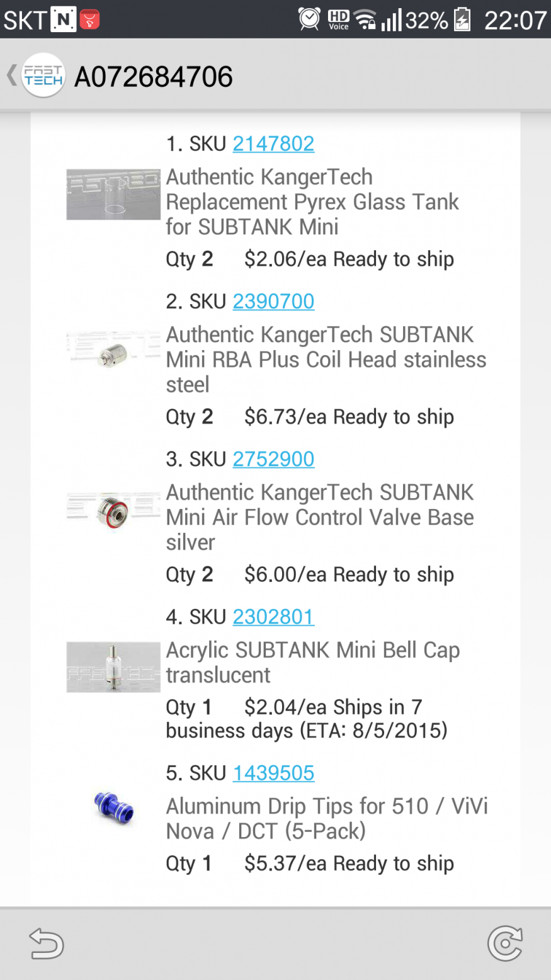The width and height of the screenshot is (551, 980).
Task: Open SKU link 2752900
Action: click(273, 459)
